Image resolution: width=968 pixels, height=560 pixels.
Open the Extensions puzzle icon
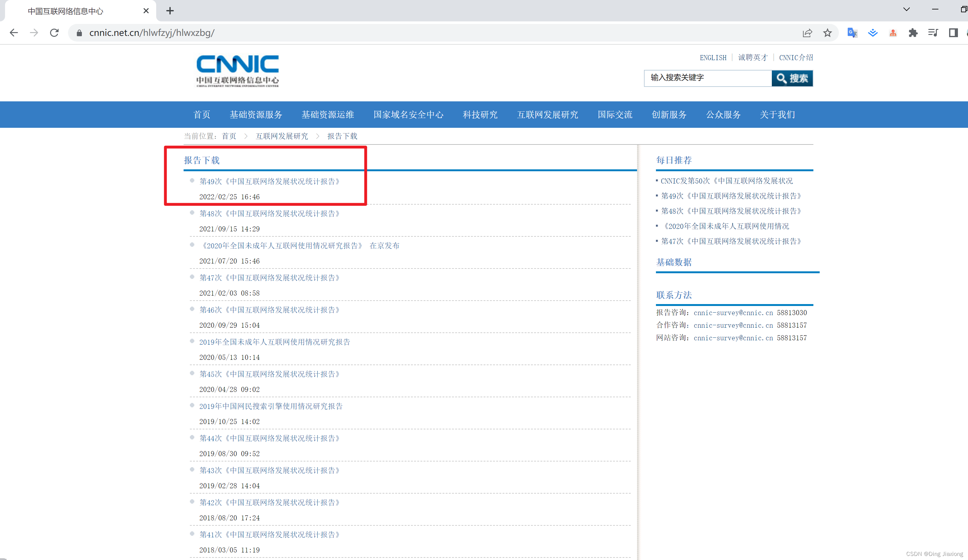pos(913,33)
